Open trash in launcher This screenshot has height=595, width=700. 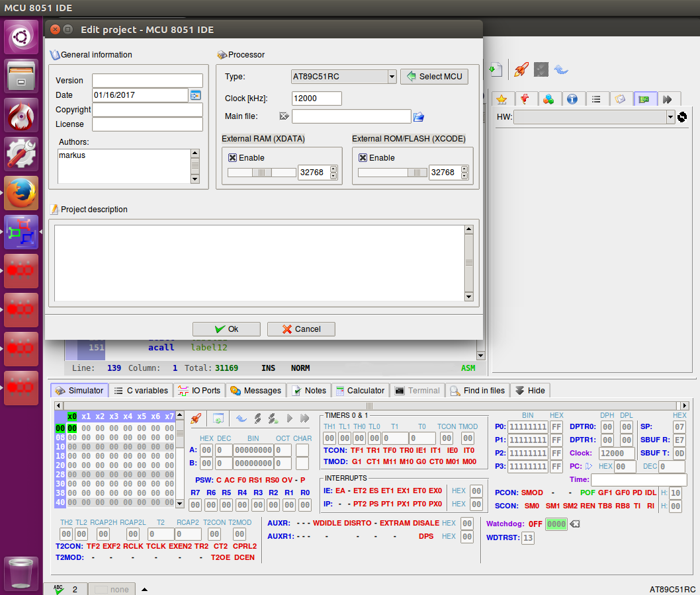pyautogui.click(x=21, y=574)
